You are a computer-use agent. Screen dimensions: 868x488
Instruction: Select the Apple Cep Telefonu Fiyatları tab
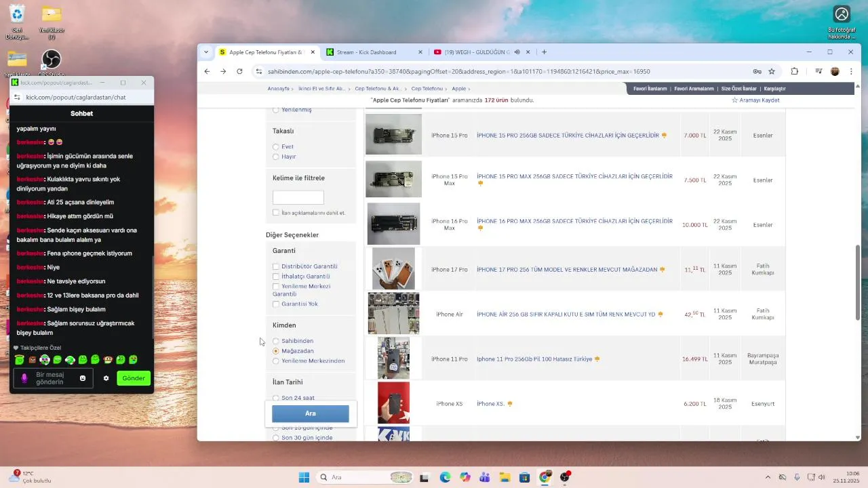[x=268, y=52]
